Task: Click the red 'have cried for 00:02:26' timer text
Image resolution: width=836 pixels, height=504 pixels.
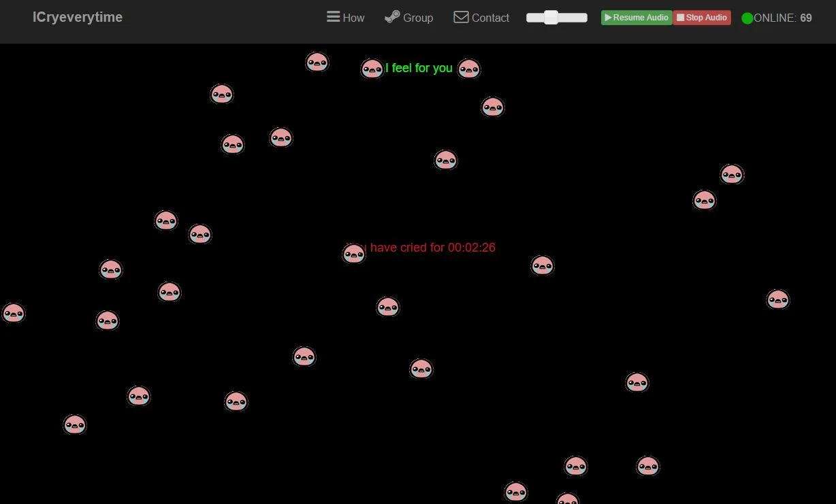Action: [432, 248]
